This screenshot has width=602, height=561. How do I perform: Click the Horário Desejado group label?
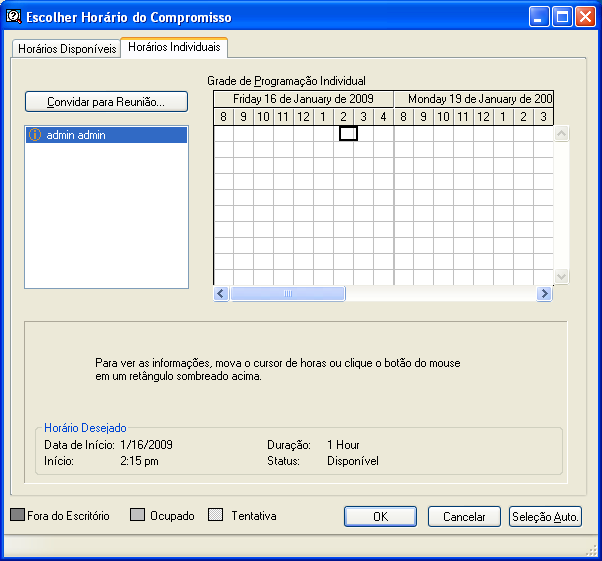(x=85, y=428)
